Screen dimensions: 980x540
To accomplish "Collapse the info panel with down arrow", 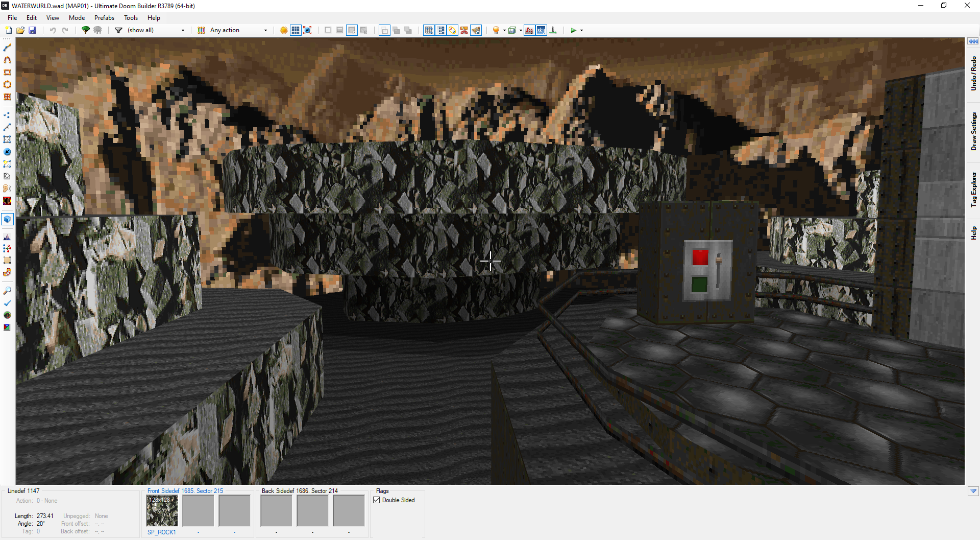I will [x=973, y=491].
